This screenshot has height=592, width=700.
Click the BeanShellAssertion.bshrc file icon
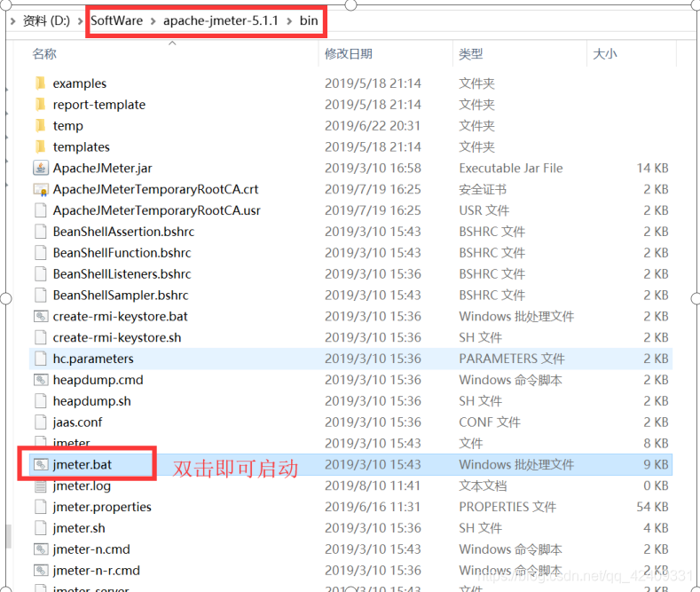click(41, 232)
